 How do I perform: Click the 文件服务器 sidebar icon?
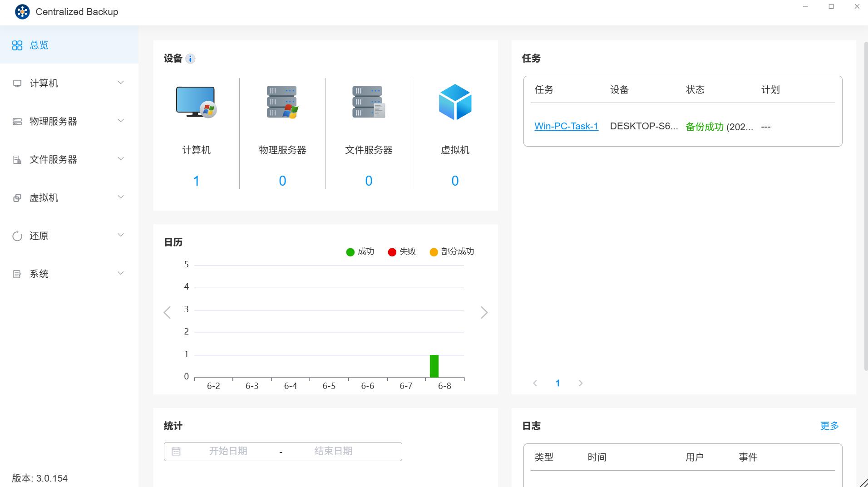17,160
